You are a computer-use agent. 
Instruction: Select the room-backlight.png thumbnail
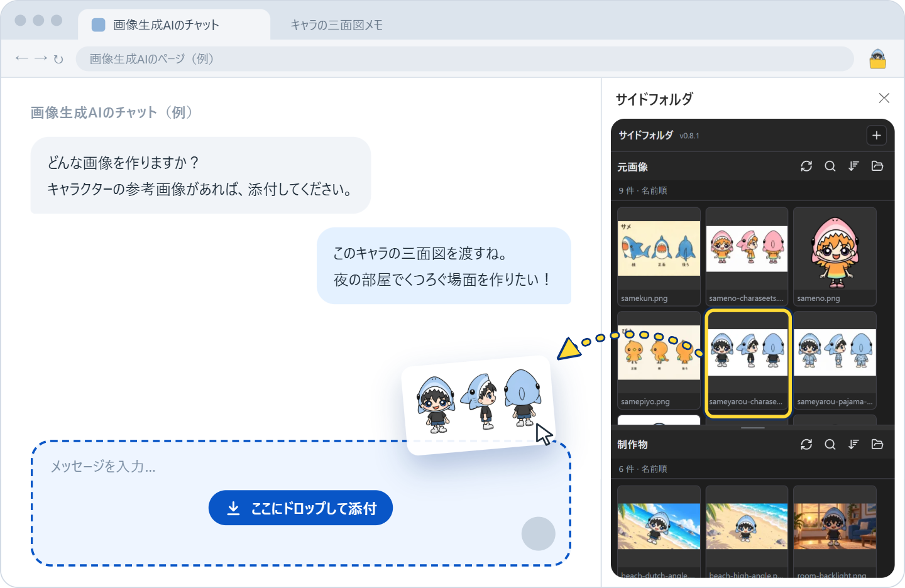pos(835,531)
